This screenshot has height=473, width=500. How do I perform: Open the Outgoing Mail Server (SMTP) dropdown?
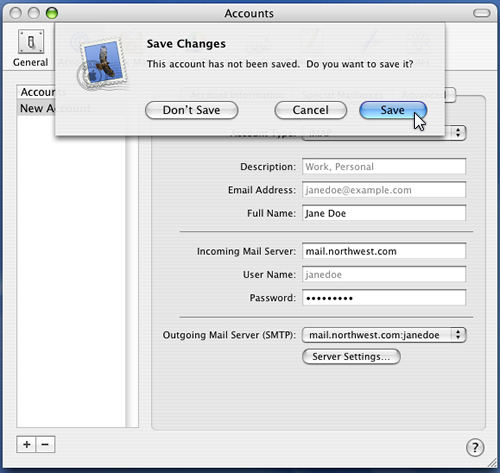pyautogui.click(x=384, y=335)
